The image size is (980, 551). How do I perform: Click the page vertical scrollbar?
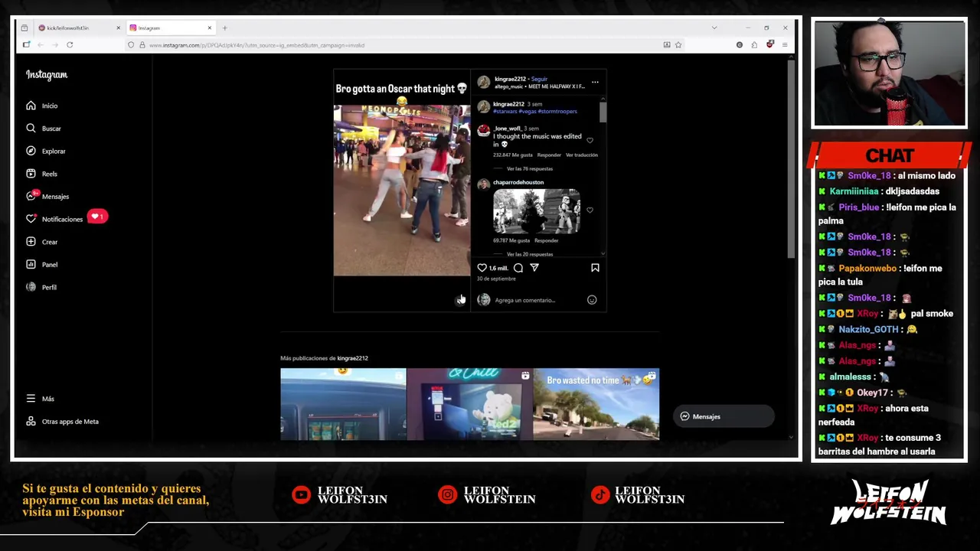click(791, 158)
